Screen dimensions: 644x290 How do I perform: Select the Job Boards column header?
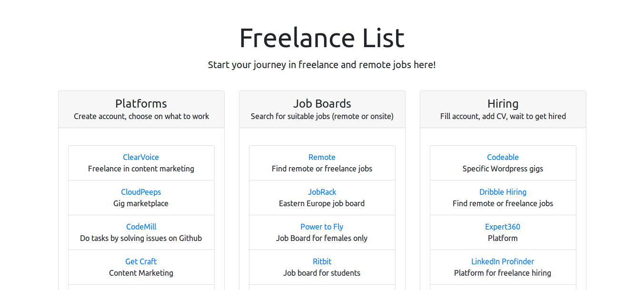322,103
